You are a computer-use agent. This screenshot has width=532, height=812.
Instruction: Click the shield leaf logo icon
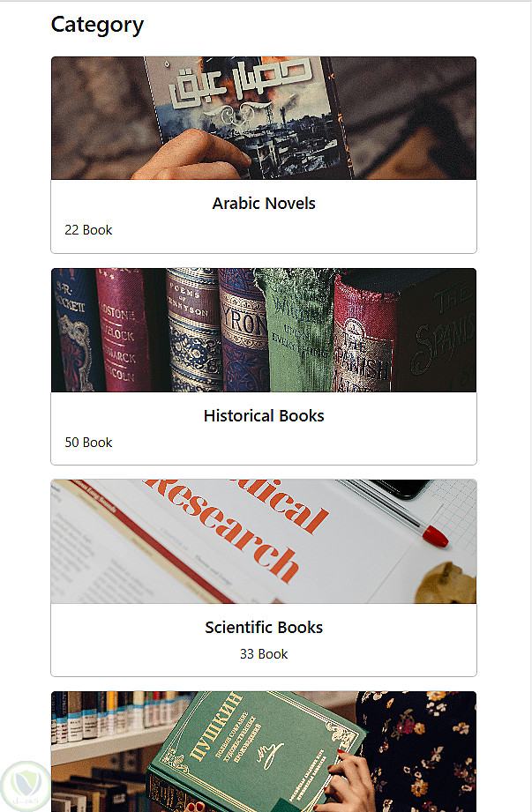[25, 787]
